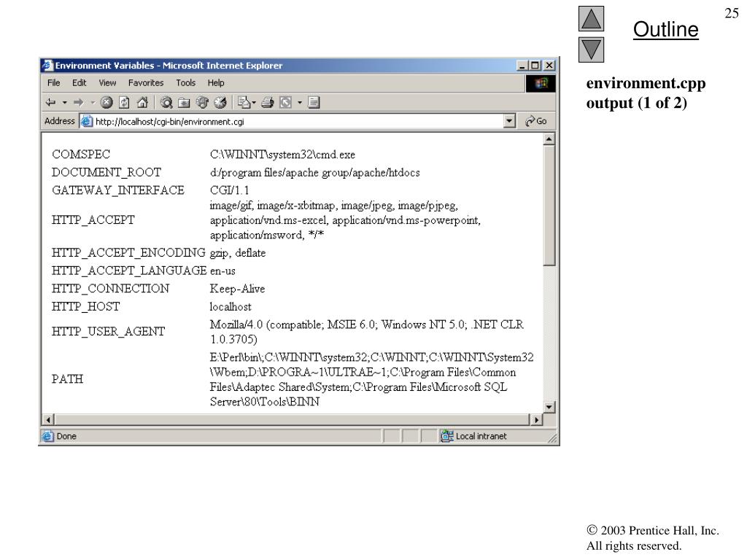
Task: Click the Internet Explorer title bar icon
Action: [47, 65]
